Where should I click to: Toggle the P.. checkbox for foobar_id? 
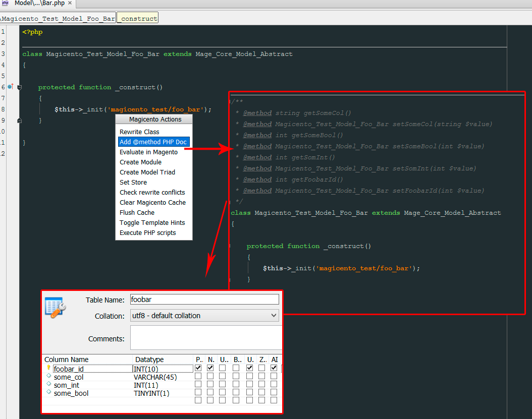point(198,368)
